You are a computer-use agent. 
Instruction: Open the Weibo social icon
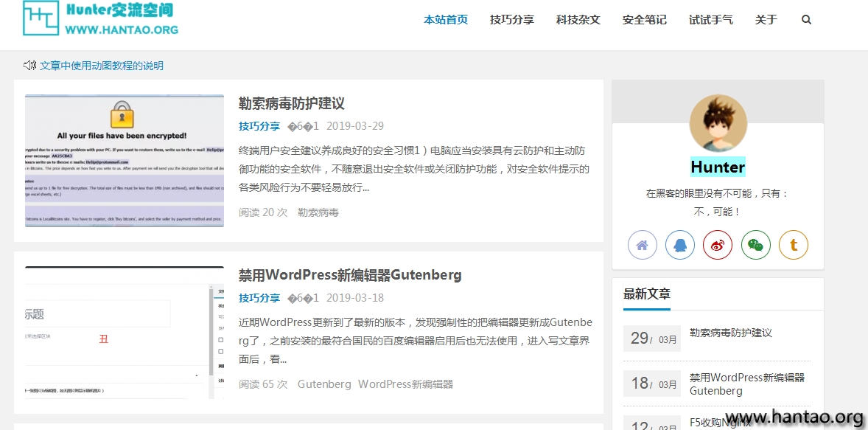[x=718, y=245]
